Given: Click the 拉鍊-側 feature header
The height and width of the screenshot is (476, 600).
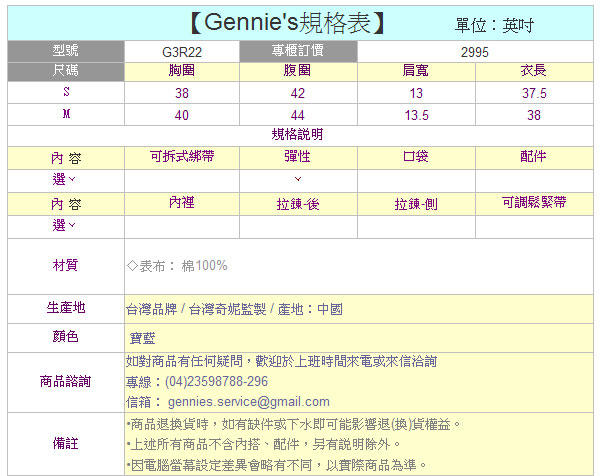Looking at the screenshot, I should point(416,204).
